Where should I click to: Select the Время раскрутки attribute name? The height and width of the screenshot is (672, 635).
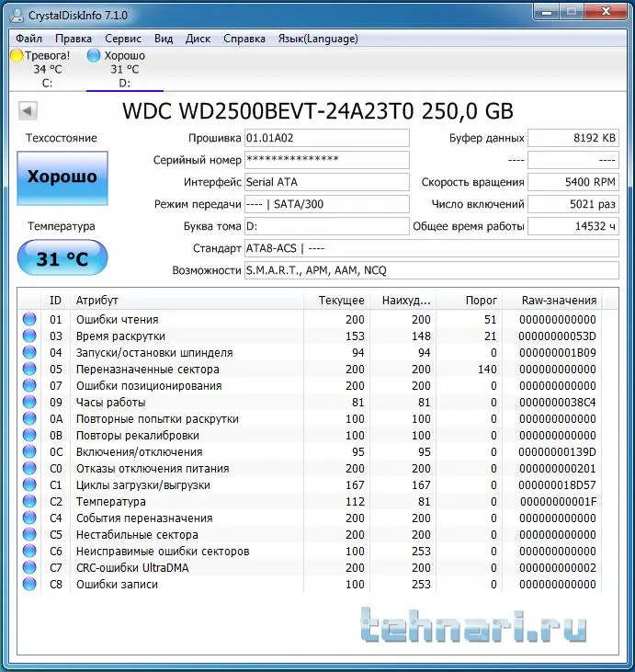120,336
